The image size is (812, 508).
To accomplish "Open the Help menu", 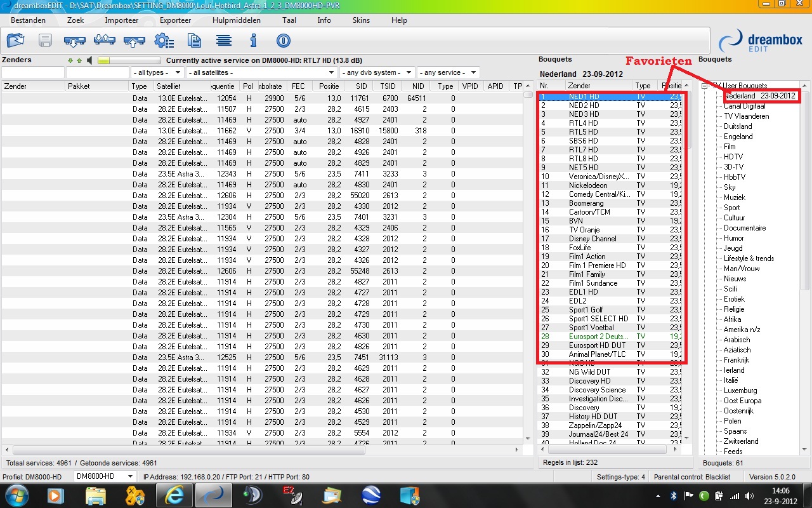I will (399, 20).
